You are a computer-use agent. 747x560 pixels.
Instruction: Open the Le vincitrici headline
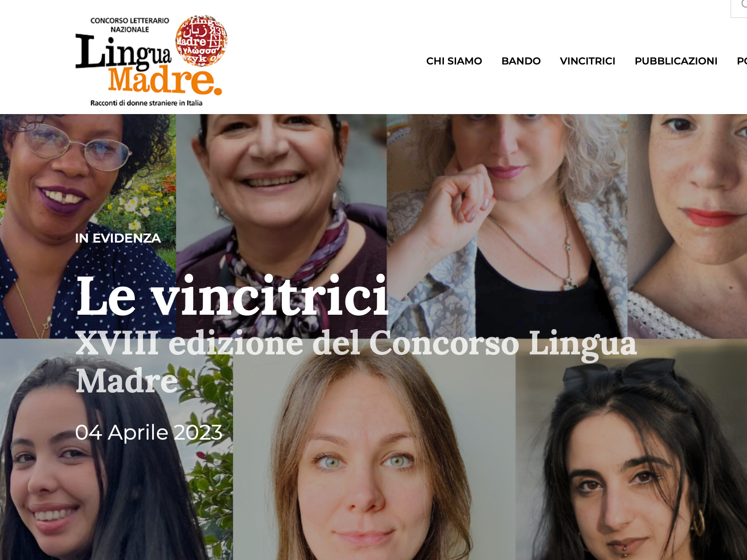(232, 296)
